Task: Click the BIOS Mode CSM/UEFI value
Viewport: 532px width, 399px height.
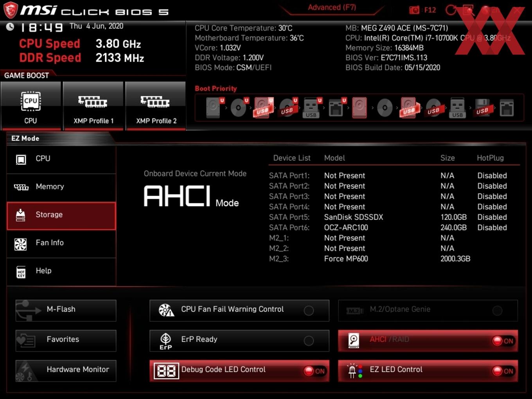Action: pyautogui.click(x=254, y=68)
